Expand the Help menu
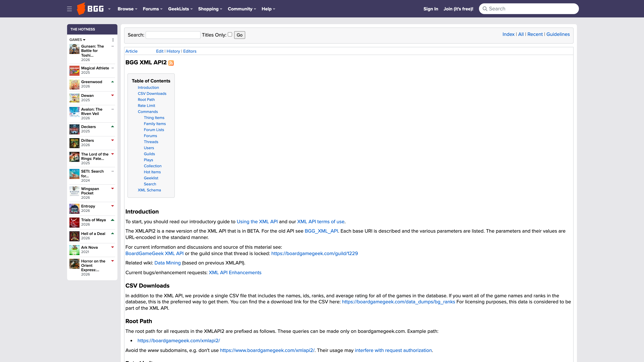The height and width of the screenshot is (362, 644). [x=268, y=9]
